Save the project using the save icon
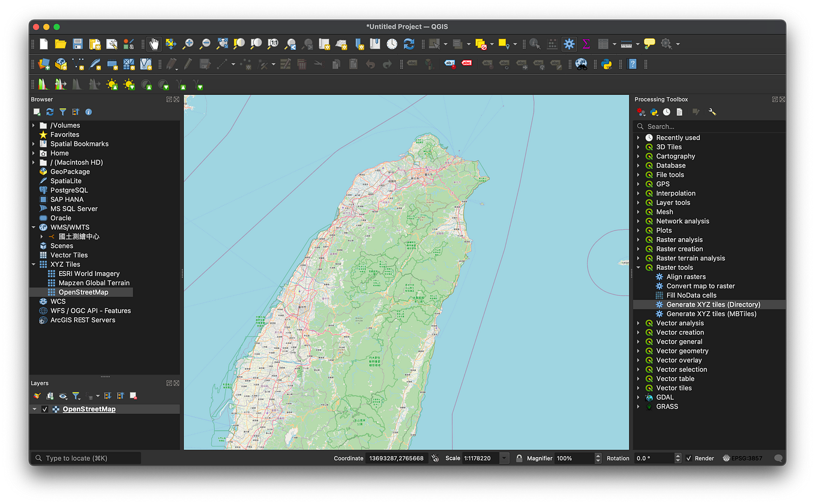Image resolution: width=815 pixels, height=504 pixels. tap(77, 44)
